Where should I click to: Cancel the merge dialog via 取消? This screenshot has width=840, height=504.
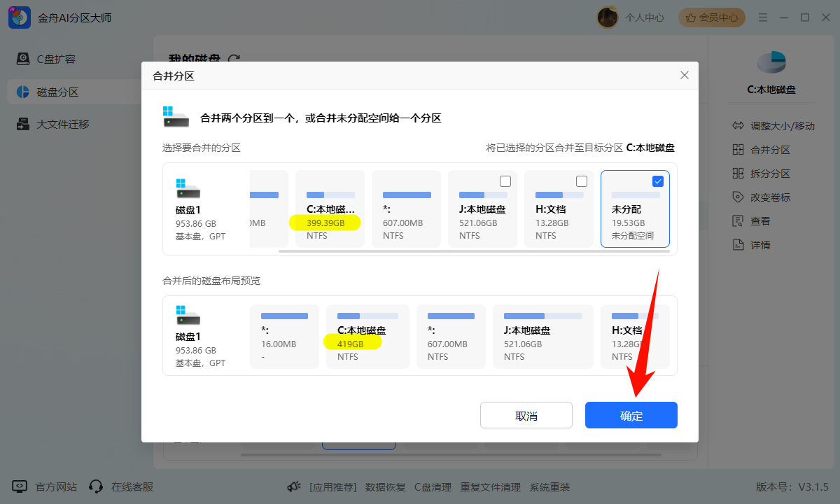(x=526, y=414)
